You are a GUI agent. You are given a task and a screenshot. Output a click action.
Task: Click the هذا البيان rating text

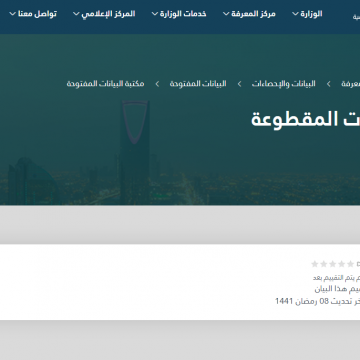point(330,289)
